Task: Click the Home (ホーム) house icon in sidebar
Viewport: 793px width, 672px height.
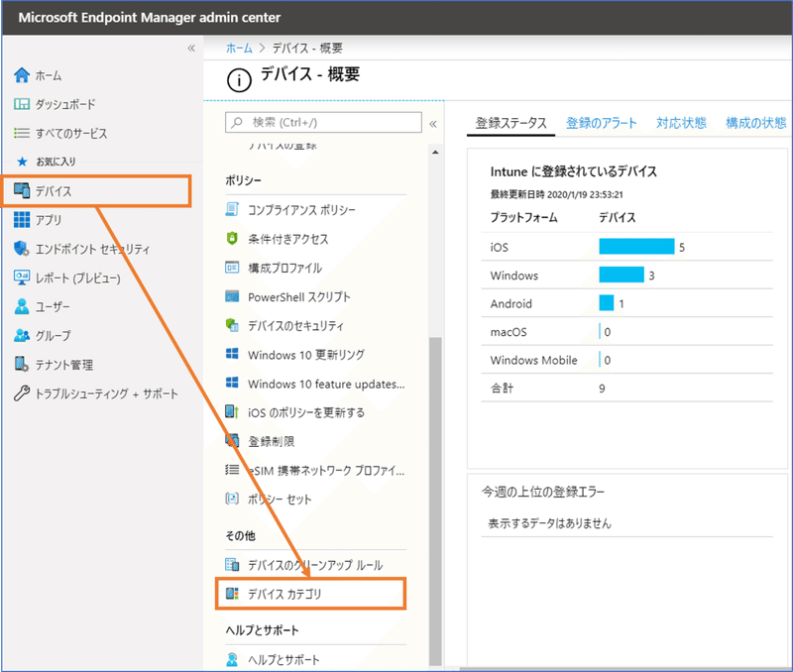Action: click(x=21, y=75)
